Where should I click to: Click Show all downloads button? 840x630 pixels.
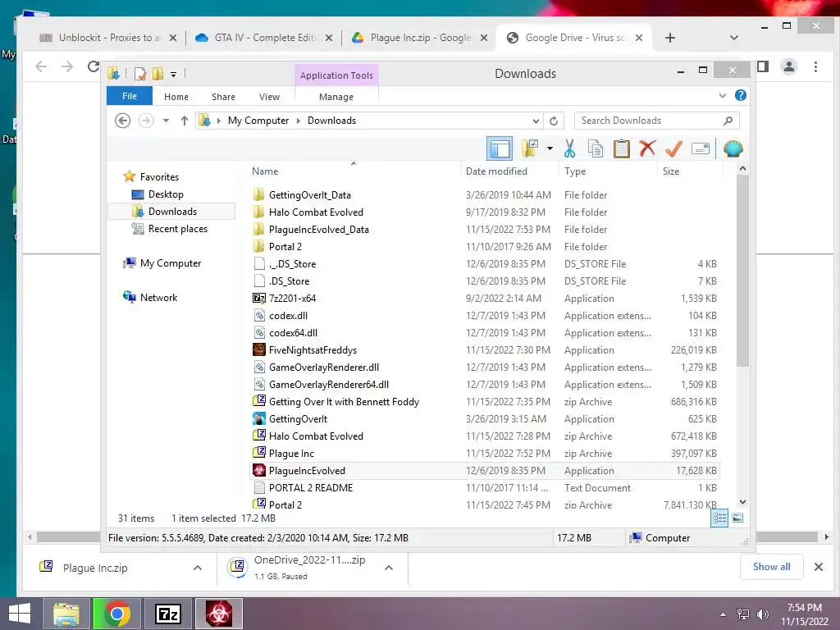click(771, 567)
